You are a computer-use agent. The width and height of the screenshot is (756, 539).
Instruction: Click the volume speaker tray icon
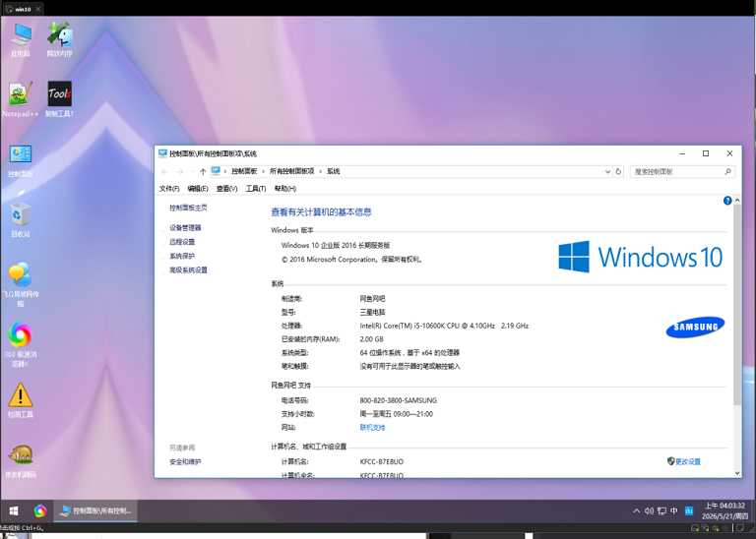[649, 510]
